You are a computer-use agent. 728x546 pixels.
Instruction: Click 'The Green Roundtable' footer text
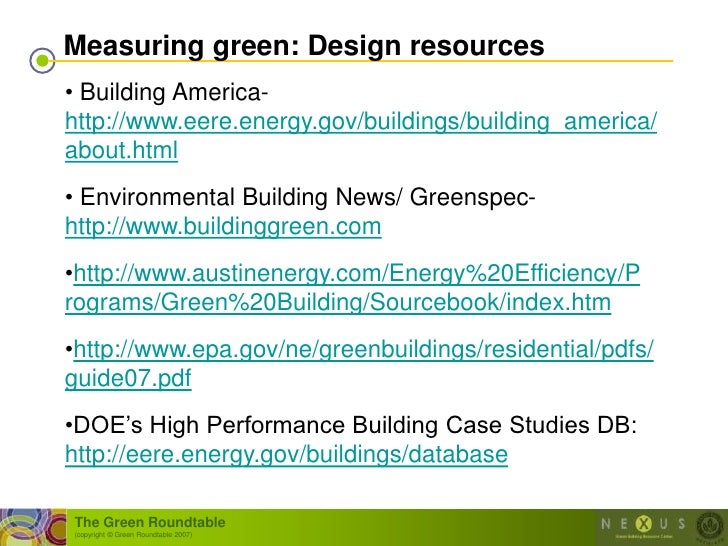(150, 522)
